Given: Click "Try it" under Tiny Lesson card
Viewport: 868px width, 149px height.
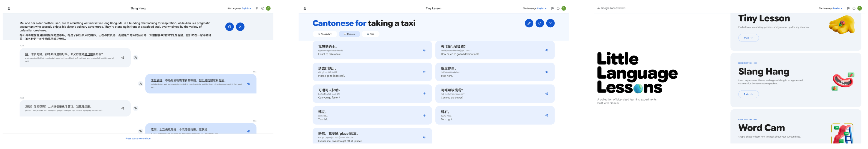Looking at the screenshot, I should click(x=748, y=38).
